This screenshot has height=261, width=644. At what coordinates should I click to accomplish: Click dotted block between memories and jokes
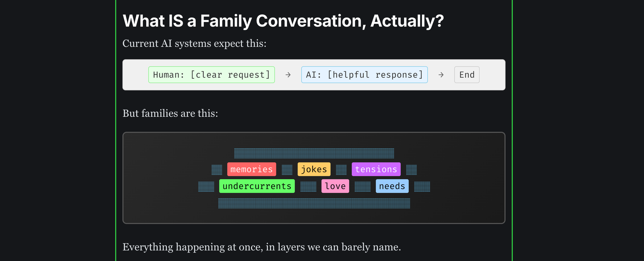click(287, 169)
